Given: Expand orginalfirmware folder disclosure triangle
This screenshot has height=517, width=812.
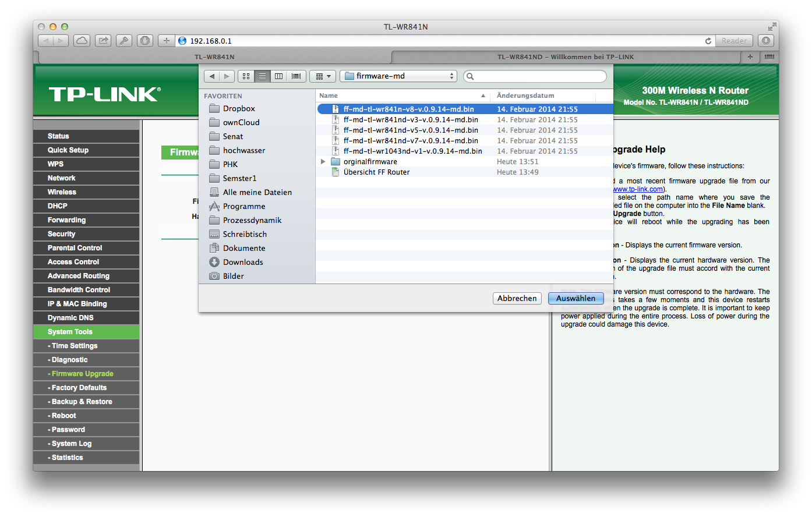Looking at the screenshot, I should tap(323, 161).
